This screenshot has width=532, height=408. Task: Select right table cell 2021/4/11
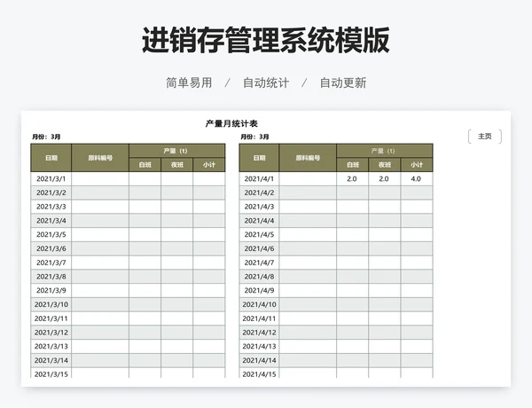[259, 318]
